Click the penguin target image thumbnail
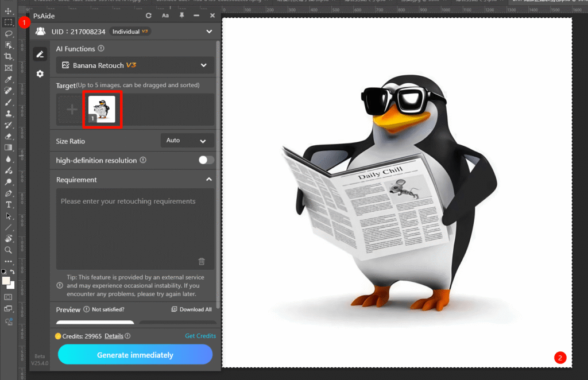Screen dimensions: 588x380 [x=102, y=109]
